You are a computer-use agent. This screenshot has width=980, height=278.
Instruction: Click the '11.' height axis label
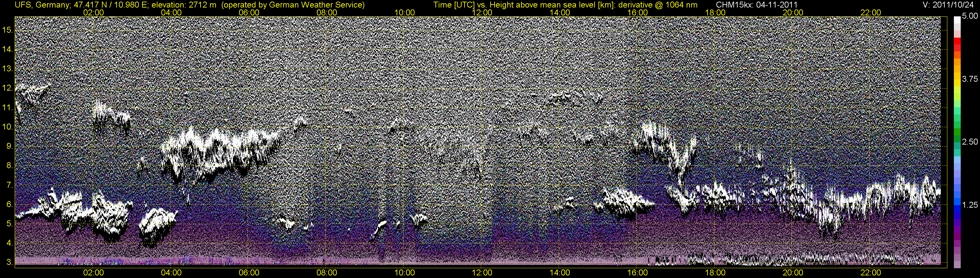click(x=8, y=108)
